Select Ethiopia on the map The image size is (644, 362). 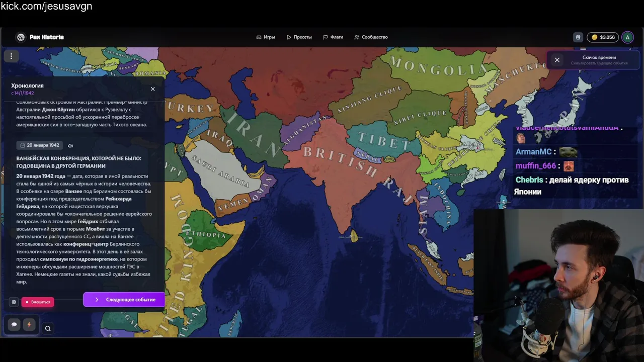205,235
